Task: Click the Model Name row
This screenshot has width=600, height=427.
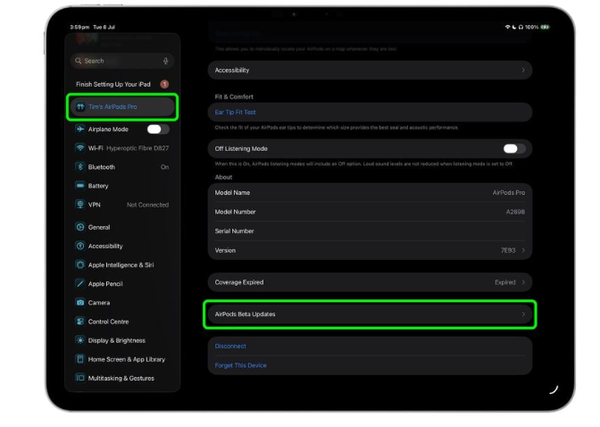Action: (x=370, y=193)
